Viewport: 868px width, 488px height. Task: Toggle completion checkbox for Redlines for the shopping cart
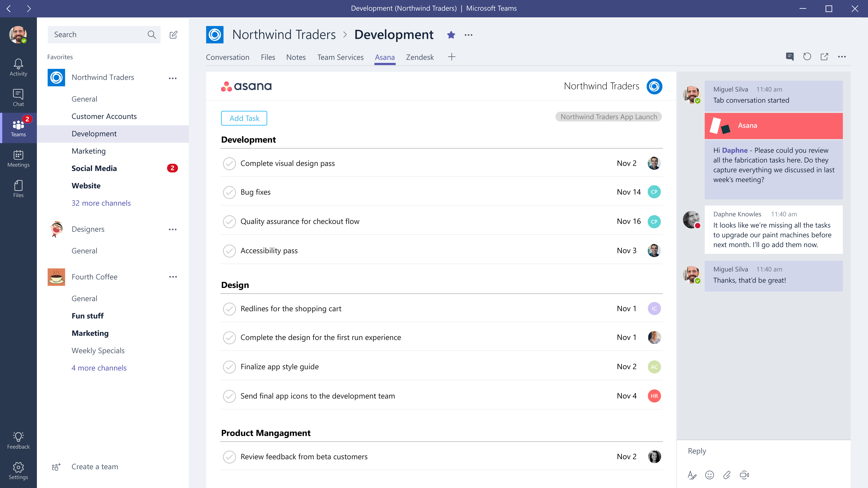(x=229, y=309)
